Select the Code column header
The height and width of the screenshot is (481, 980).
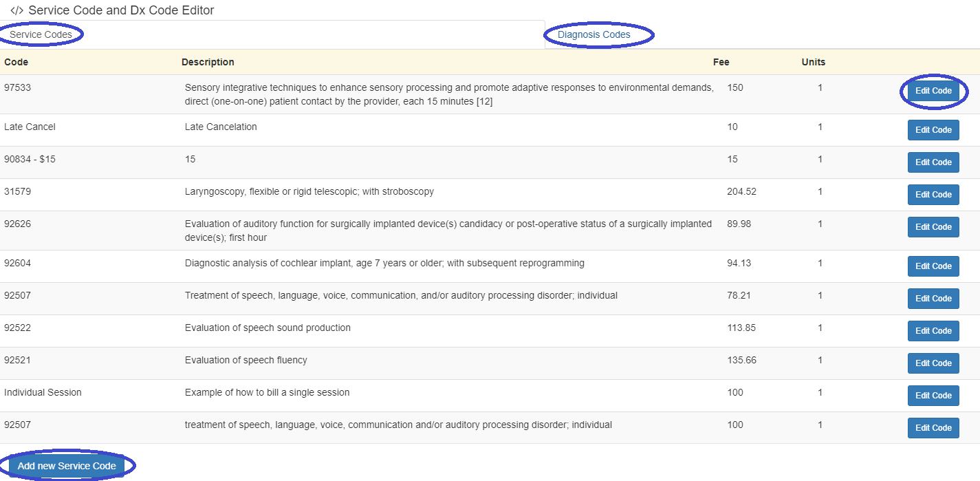pyautogui.click(x=17, y=62)
